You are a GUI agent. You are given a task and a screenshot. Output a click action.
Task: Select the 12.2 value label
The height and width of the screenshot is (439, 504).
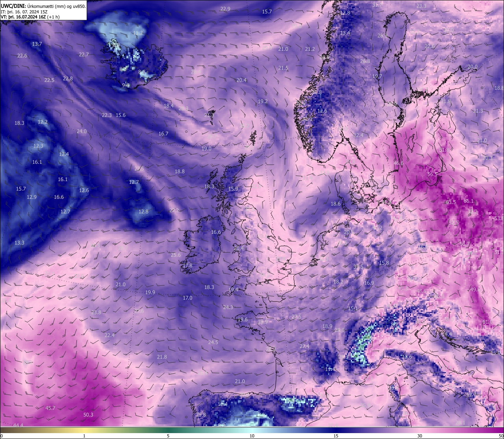[x=43, y=122]
